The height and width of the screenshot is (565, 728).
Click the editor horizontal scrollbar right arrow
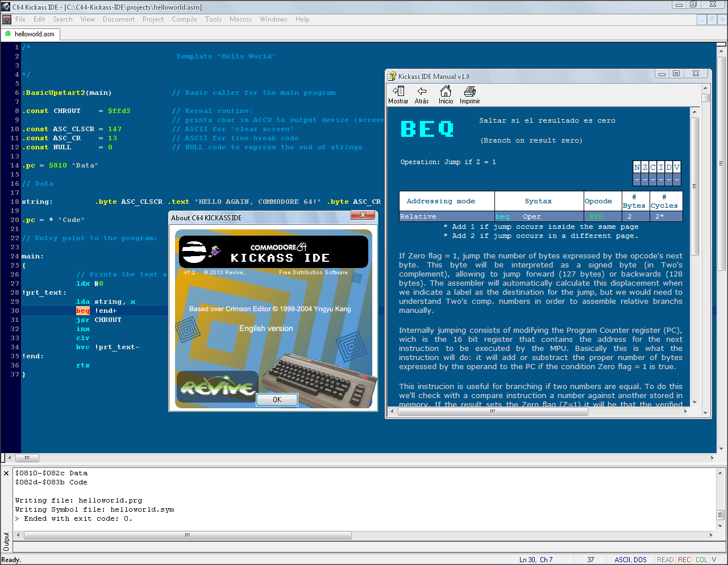click(713, 458)
